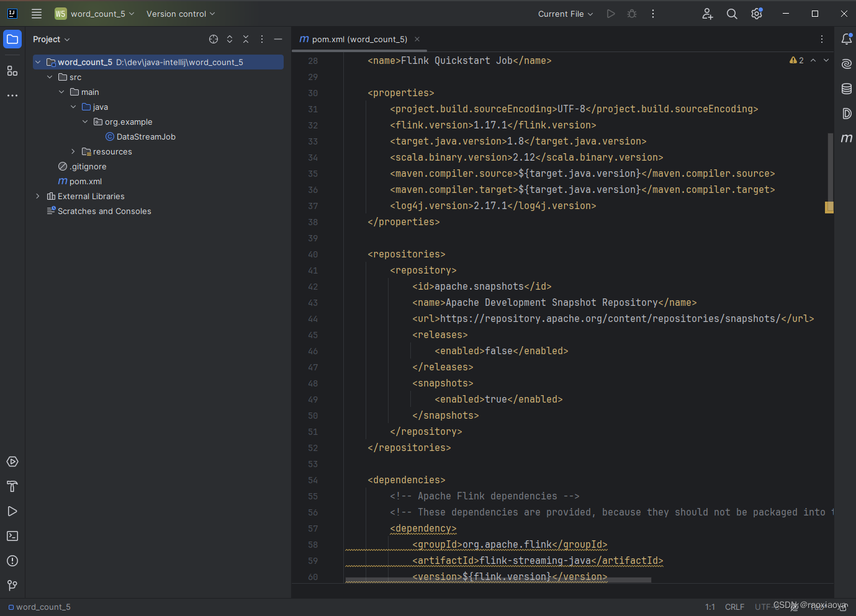This screenshot has width=856, height=616.
Task: Collapse all items in Project tree
Action: (x=246, y=39)
